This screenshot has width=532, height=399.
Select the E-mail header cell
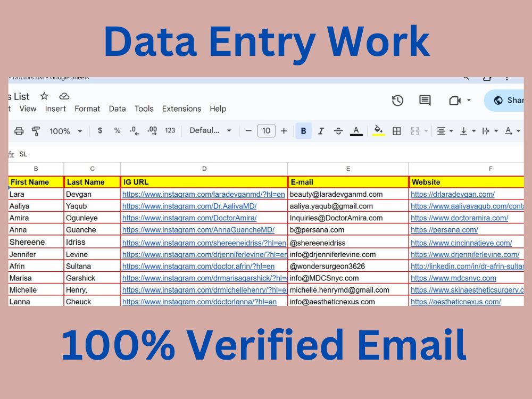pos(348,182)
